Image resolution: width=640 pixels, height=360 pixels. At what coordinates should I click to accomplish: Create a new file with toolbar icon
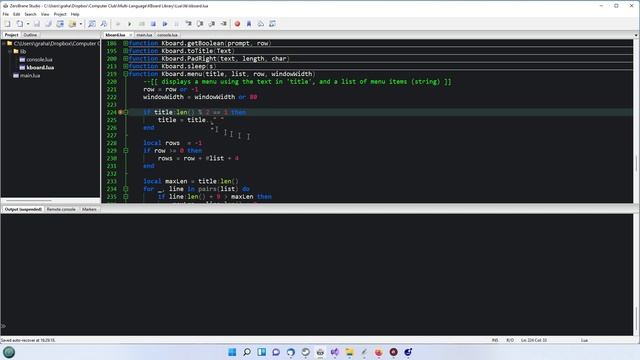point(8,24)
